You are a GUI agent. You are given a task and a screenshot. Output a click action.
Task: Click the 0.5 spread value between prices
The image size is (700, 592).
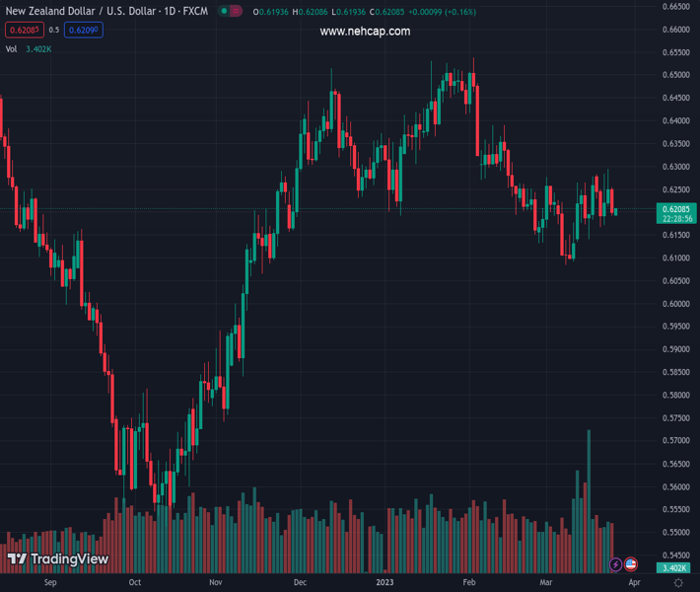(53, 30)
